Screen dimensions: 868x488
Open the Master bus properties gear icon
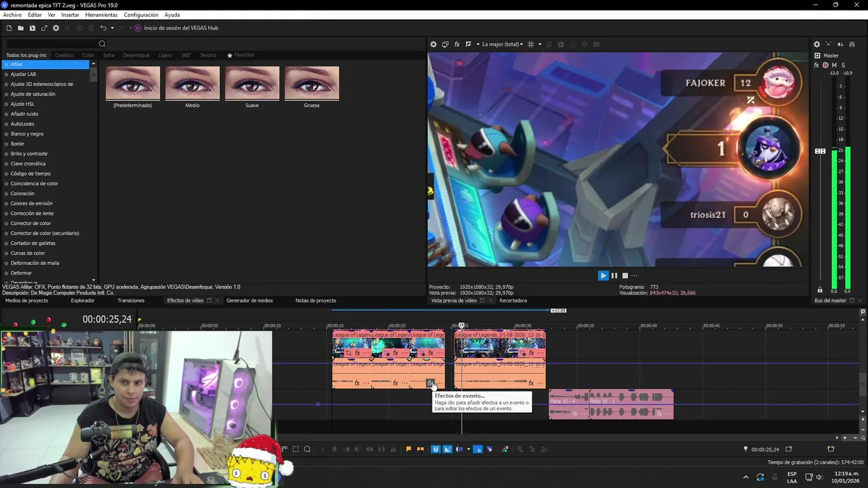[x=816, y=44]
